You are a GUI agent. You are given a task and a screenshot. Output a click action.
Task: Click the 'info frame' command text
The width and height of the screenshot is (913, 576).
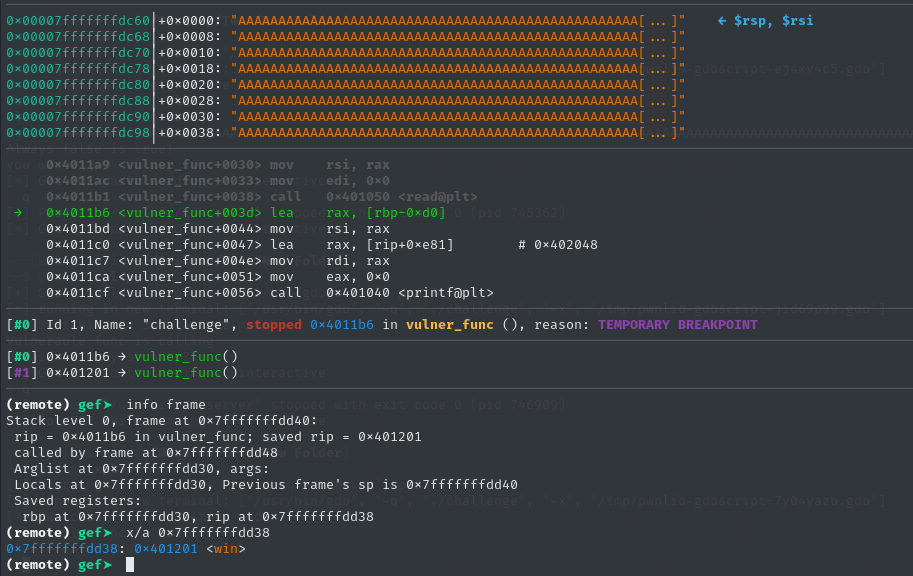tap(166, 405)
